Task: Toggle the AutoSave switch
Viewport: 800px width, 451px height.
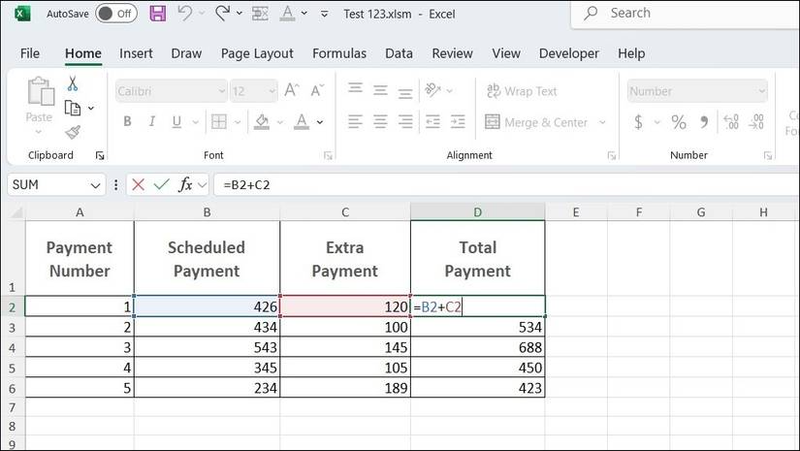Action: [116, 14]
